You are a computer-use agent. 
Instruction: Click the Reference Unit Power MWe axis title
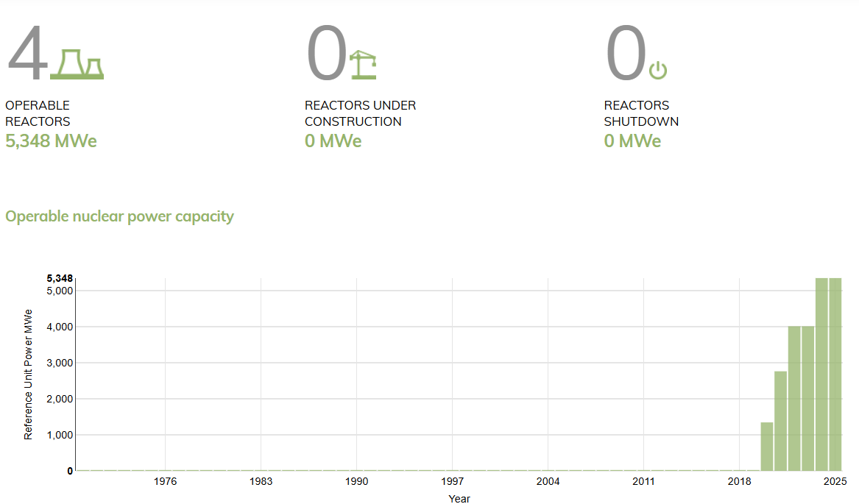[28, 375]
